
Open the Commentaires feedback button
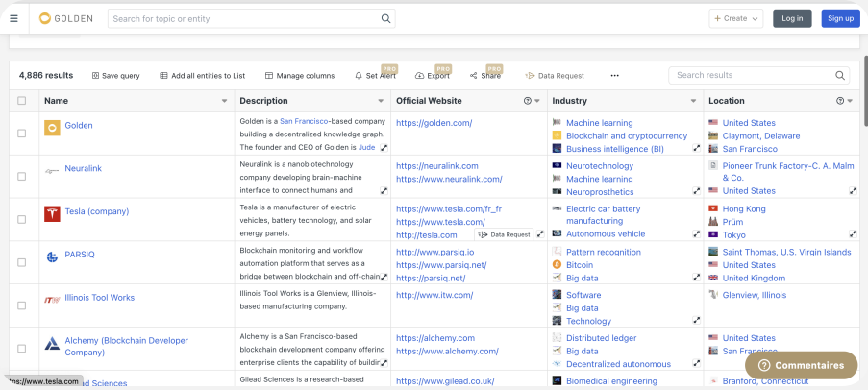(x=801, y=365)
